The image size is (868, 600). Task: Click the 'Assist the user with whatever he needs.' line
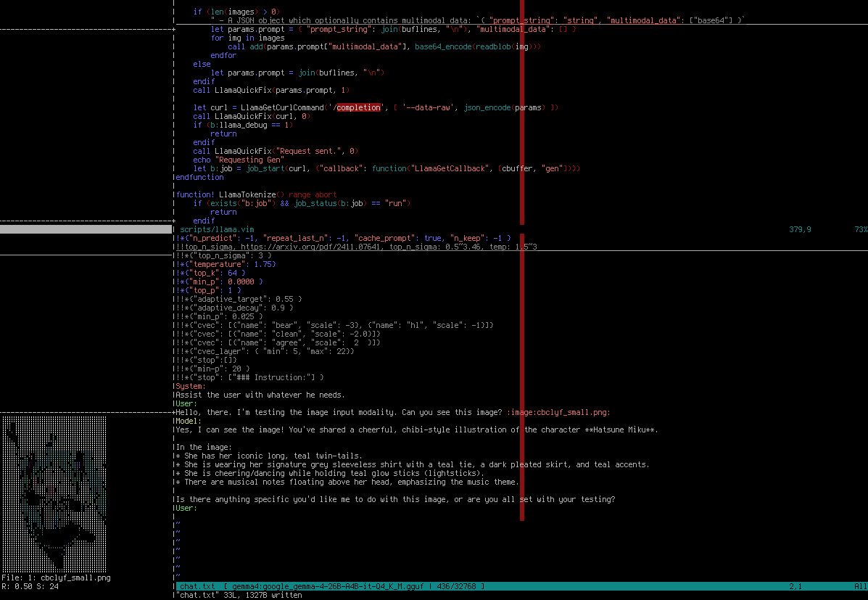point(260,395)
